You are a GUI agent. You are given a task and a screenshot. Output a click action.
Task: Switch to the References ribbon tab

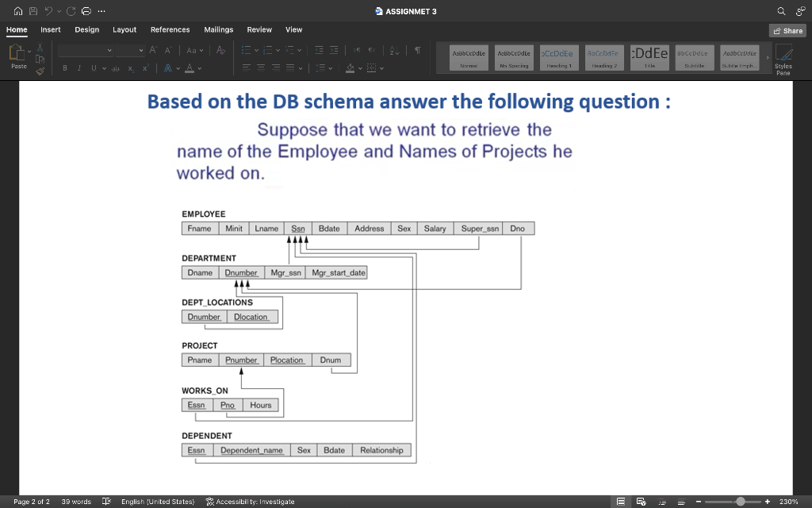[170, 29]
